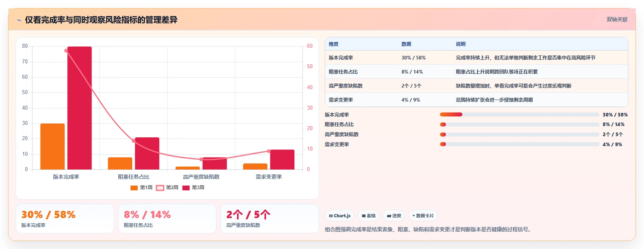644x249 pixels.
Task: Click the 进度 tag chip
Action: 394,216
